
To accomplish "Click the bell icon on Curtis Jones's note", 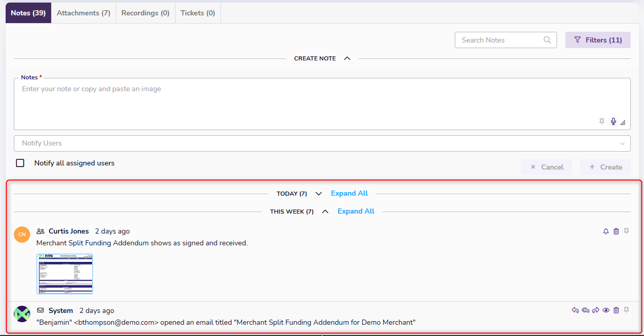I will (606, 232).
